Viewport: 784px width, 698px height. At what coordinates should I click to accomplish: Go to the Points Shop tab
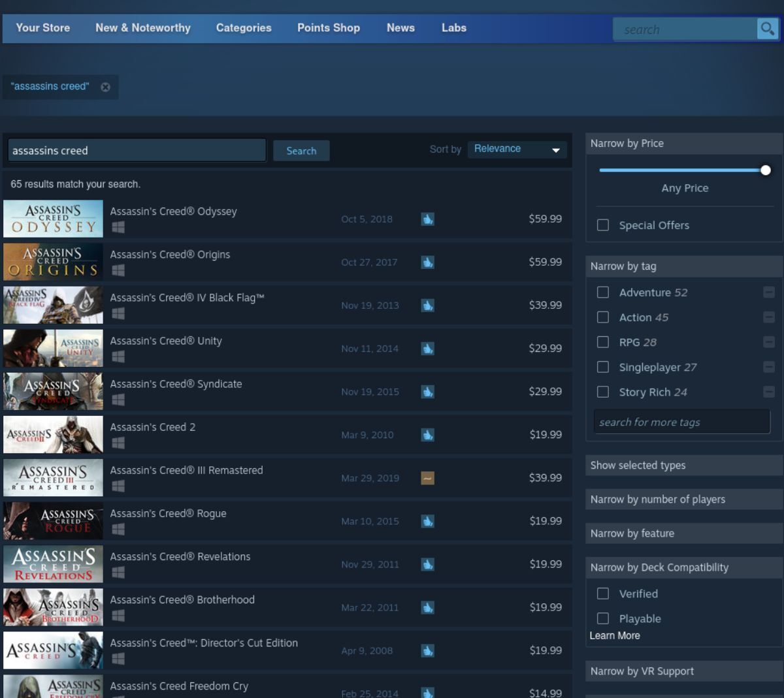[x=329, y=28]
